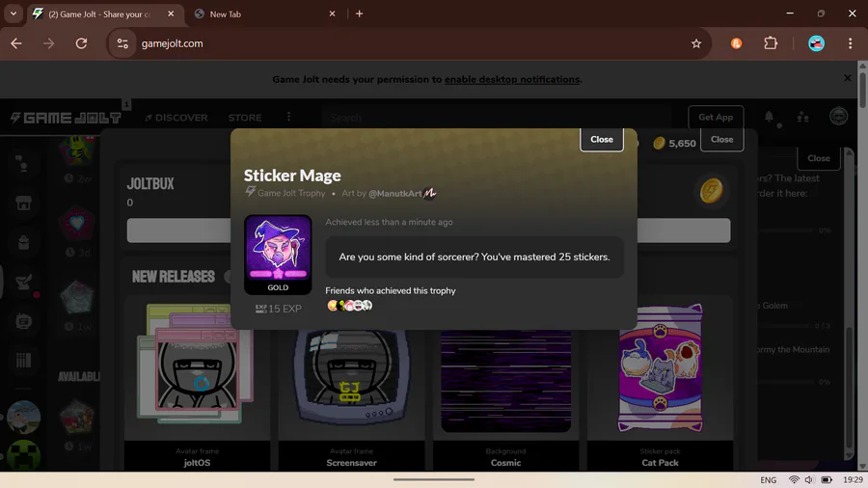
Task: Click the gamejolt.com address bar
Action: tap(410, 43)
